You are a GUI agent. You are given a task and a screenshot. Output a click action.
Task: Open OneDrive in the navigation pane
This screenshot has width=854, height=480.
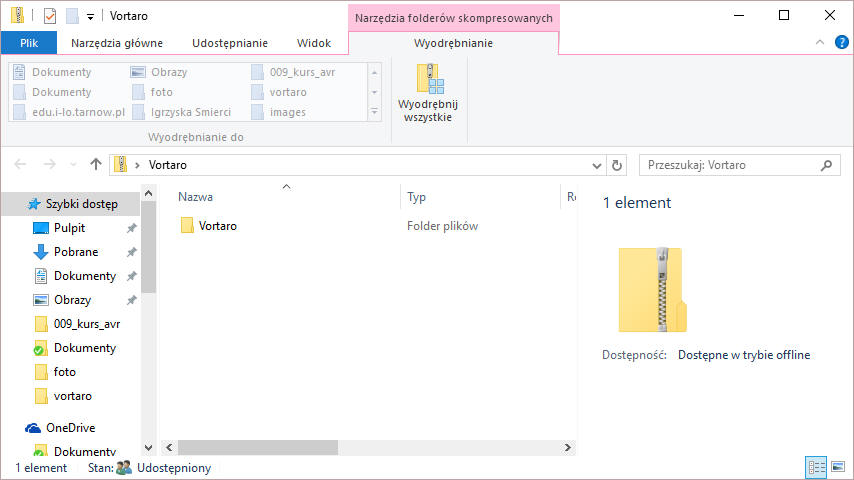pyautogui.click(x=70, y=428)
